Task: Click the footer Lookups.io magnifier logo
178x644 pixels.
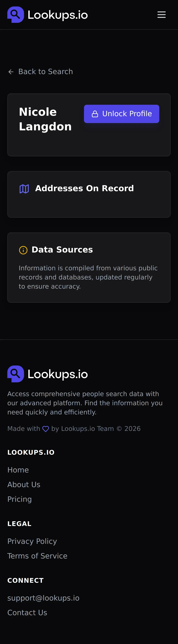Action: tap(16, 374)
